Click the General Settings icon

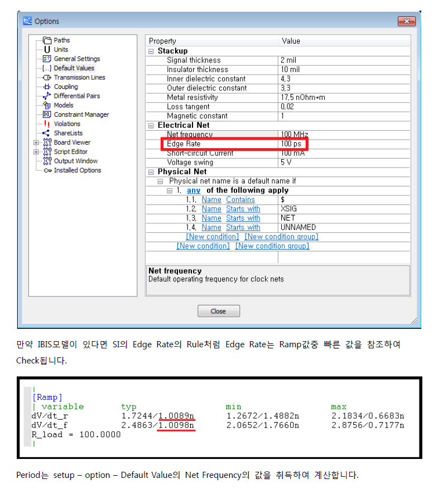click(47, 59)
